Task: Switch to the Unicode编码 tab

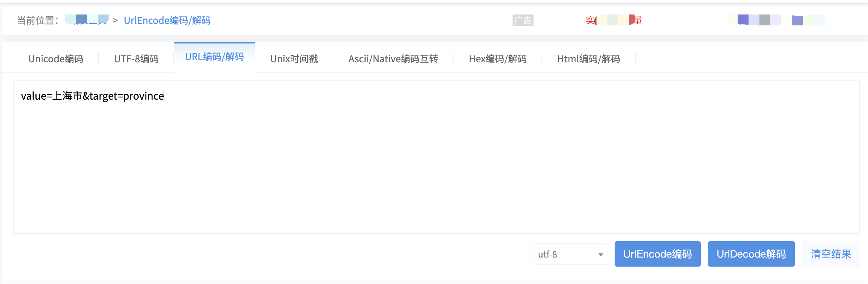Action: pos(56,59)
